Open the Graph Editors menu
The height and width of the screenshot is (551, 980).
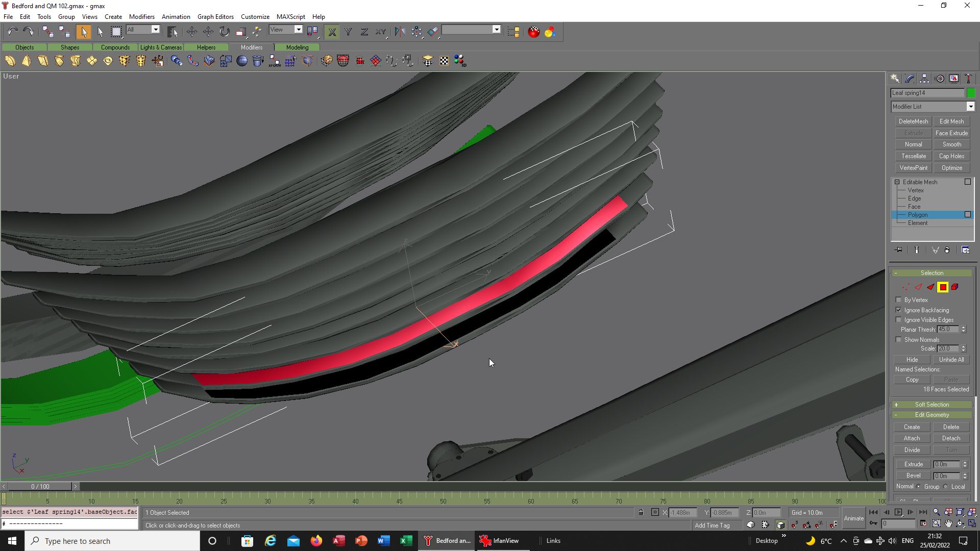[215, 17]
